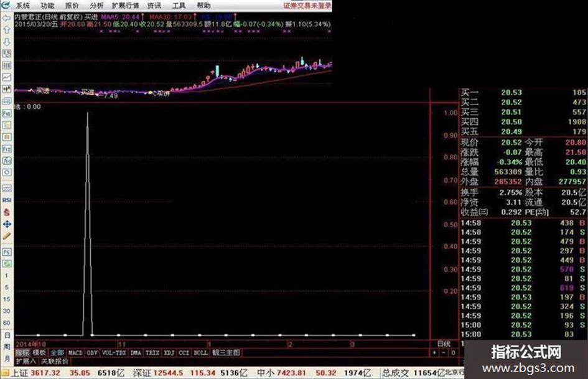Click the red dollar sign icon
This screenshot has width=588, height=379.
6,212
